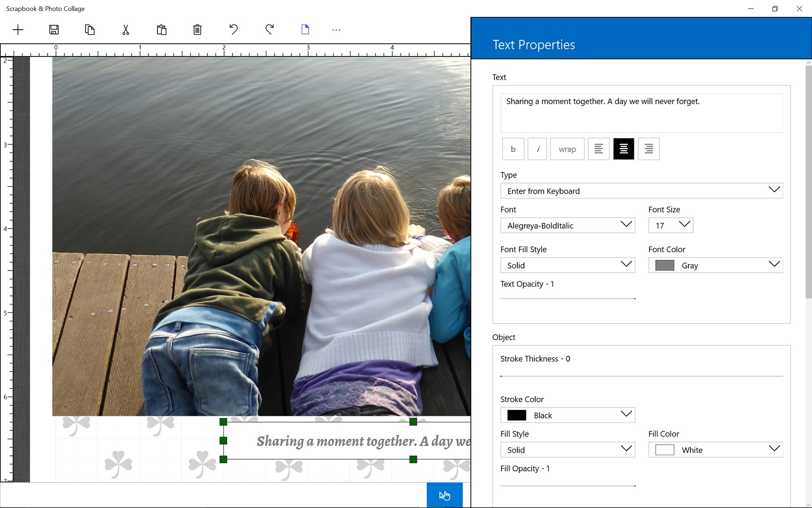
Task: Select center text alignment
Action: (x=624, y=149)
